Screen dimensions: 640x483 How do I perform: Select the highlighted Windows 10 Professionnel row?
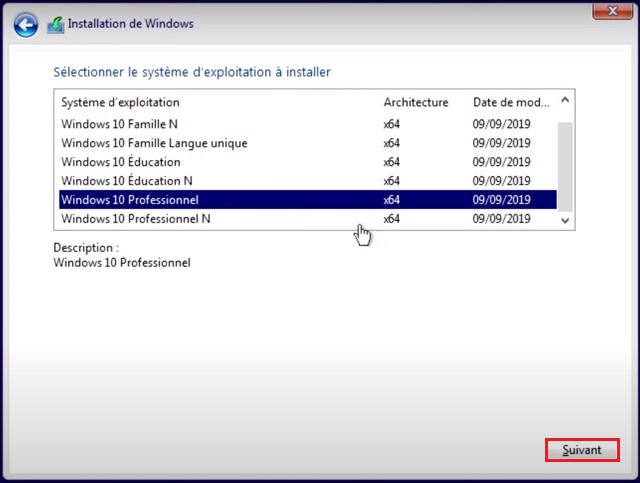pos(308,199)
